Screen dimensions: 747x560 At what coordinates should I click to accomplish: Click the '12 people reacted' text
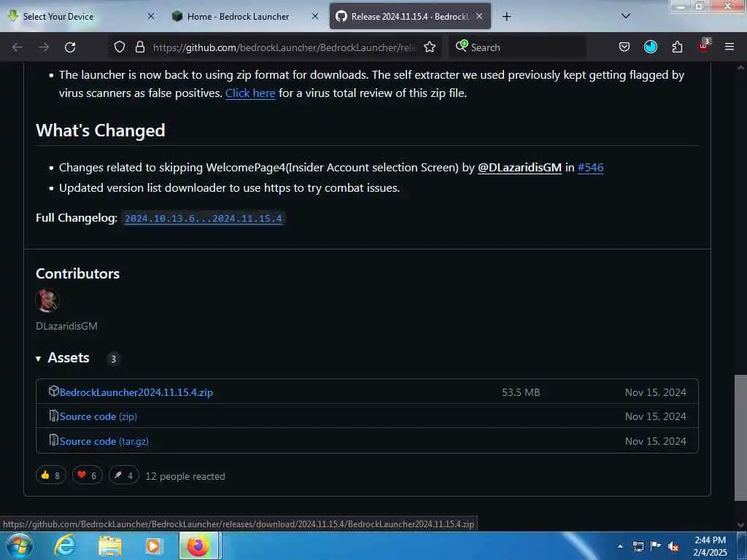click(185, 476)
